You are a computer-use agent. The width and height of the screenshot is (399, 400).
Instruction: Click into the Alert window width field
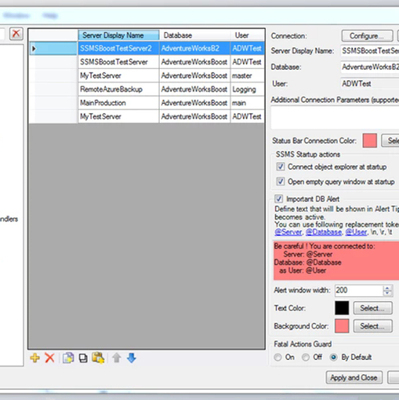pyautogui.click(x=359, y=290)
